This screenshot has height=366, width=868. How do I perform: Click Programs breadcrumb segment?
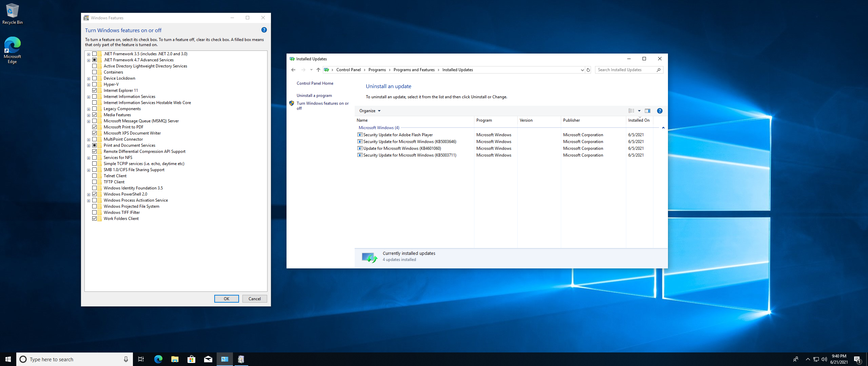pos(377,70)
